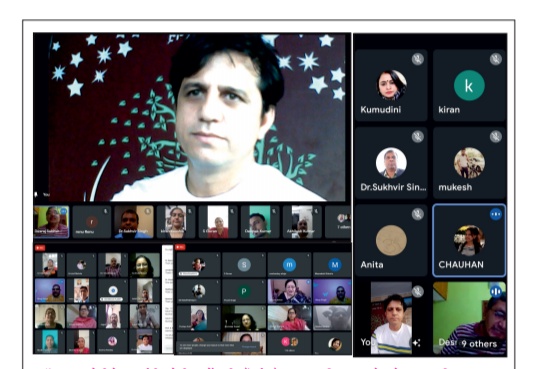Click Kumudini's round profile photo

click(391, 85)
